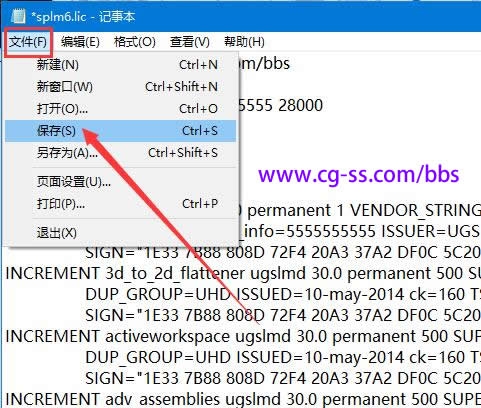The width and height of the screenshot is (481, 408).
Task: Place cursor in INCREMENT adv_assemblies line
Action: (x=243, y=399)
